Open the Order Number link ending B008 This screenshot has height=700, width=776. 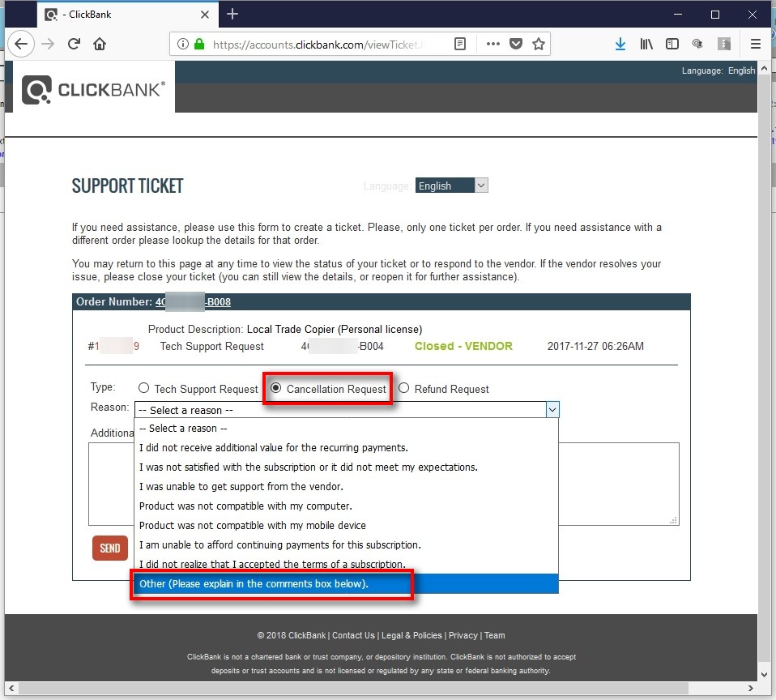[x=193, y=301]
